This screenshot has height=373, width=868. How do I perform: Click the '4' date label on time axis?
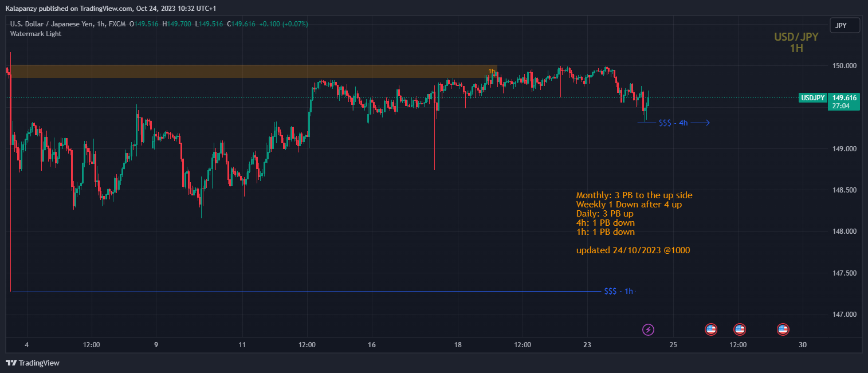(x=27, y=345)
